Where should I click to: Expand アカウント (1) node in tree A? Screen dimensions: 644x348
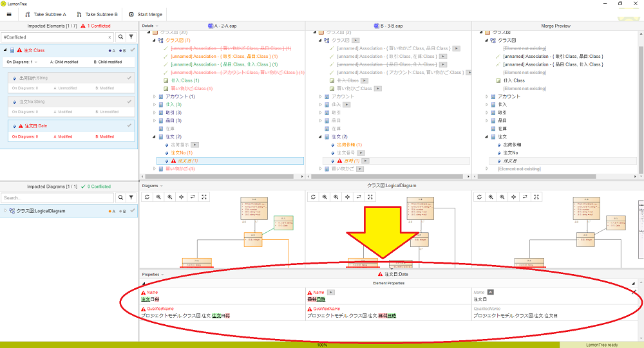(155, 96)
